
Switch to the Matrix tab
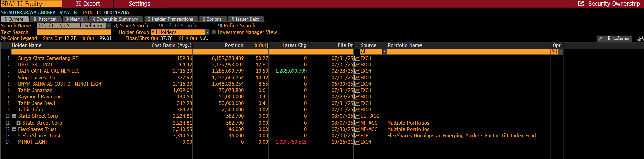(x=75, y=19)
